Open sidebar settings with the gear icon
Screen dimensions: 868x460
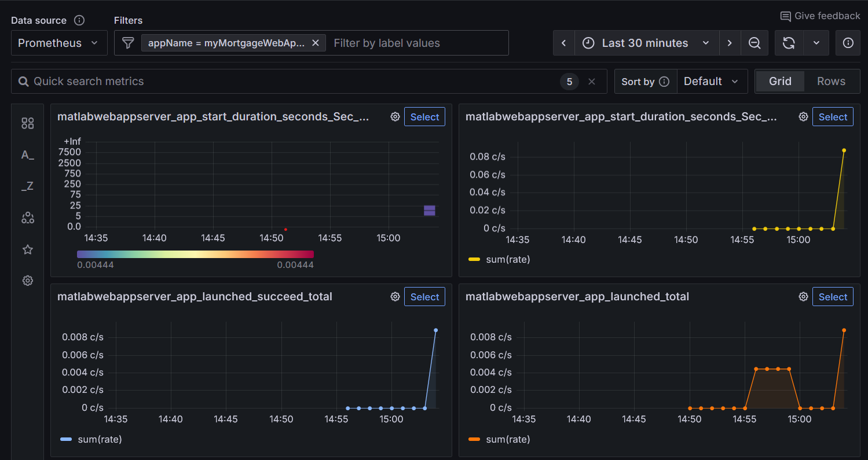[27, 280]
